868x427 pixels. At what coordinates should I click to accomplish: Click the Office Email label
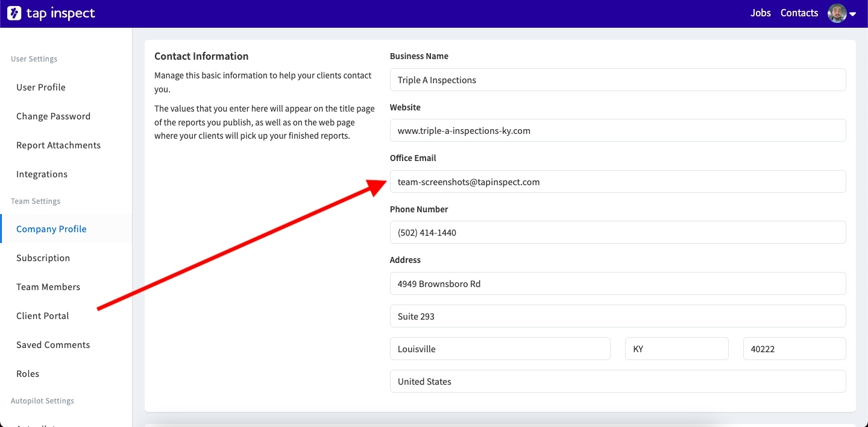413,158
